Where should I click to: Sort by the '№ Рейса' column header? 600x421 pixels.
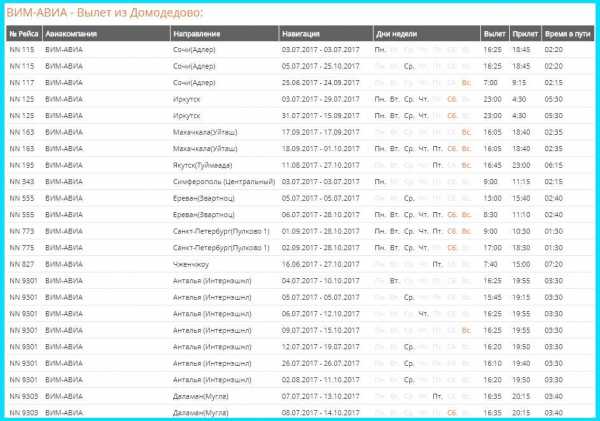coord(25,32)
